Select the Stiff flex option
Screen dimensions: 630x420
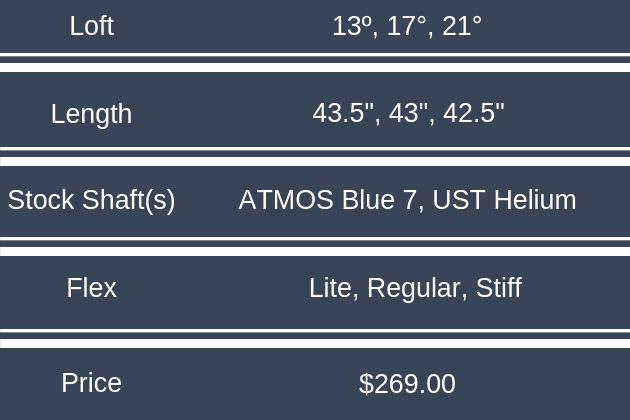pos(498,288)
